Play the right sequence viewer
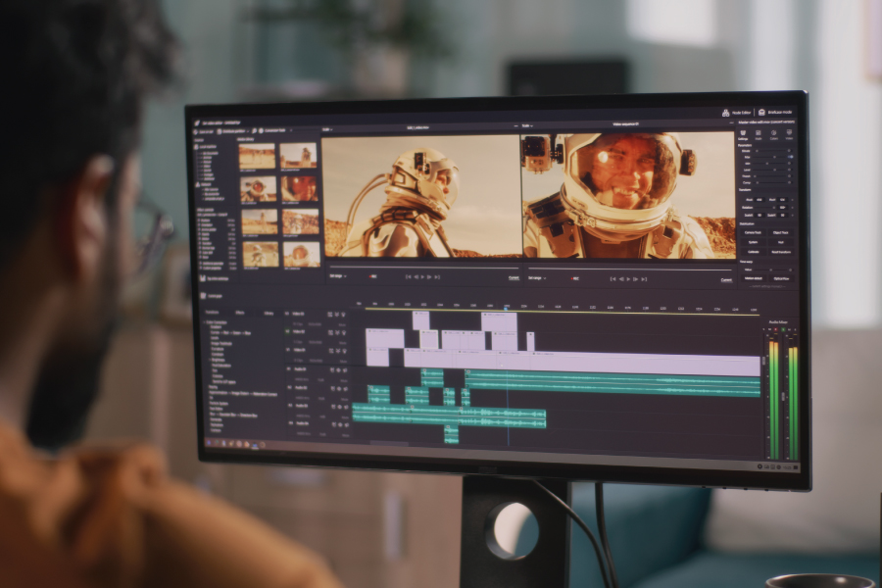Image resolution: width=882 pixels, height=588 pixels. point(628,279)
